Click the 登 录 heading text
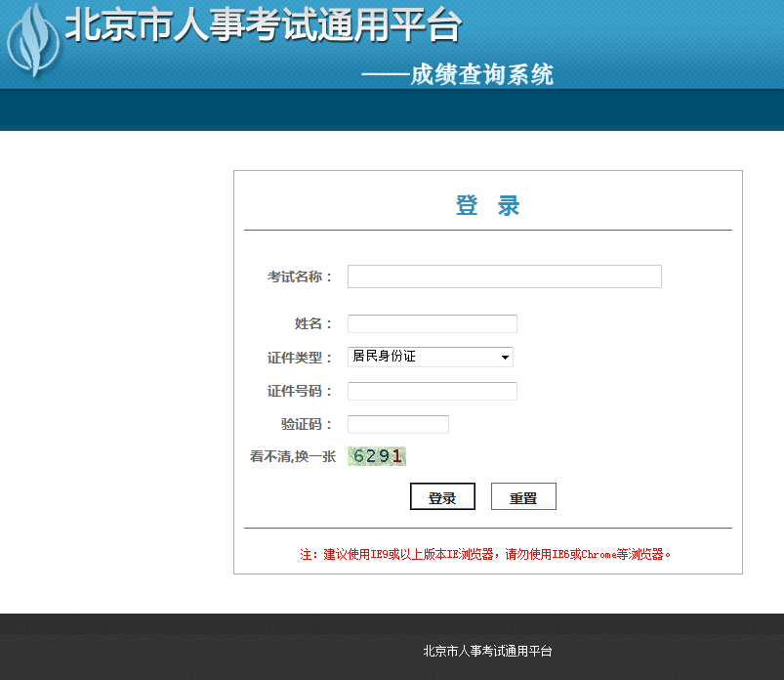This screenshot has height=680, width=784. coord(488,205)
